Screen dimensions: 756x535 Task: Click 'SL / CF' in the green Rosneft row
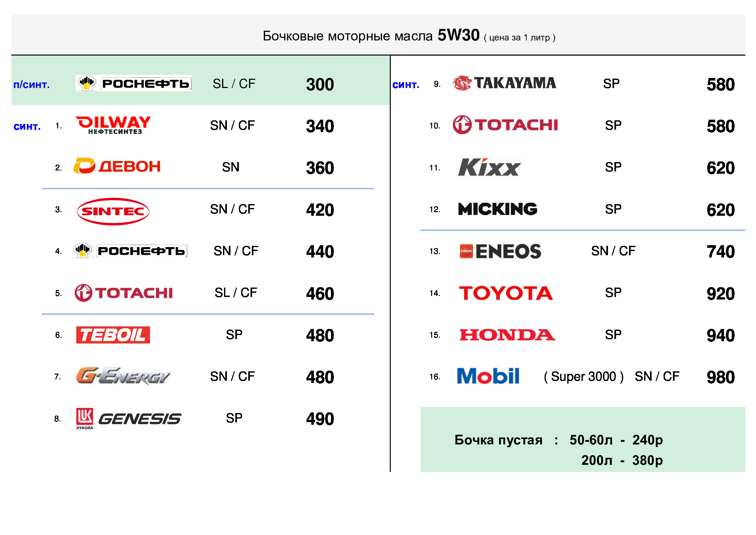[x=234, y=84]
